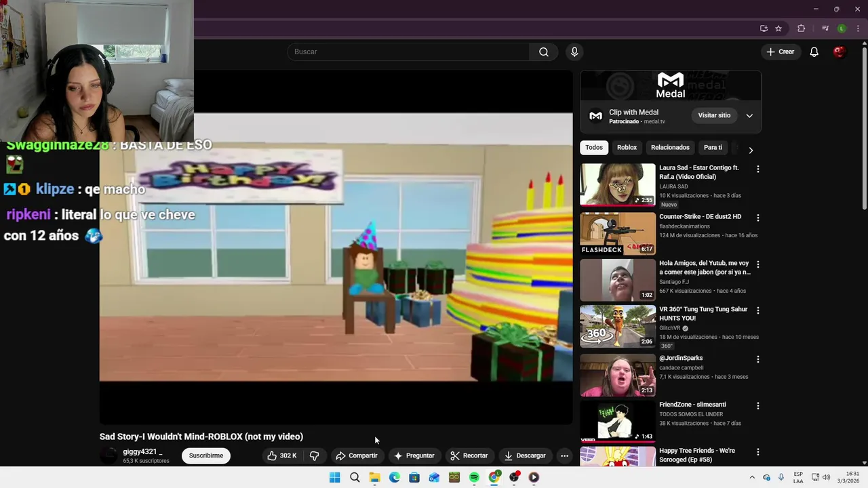This screenshot has height=488, width=868.
Task: Install app icon in Chrome address bar
Action: click(x=764, y=28)
